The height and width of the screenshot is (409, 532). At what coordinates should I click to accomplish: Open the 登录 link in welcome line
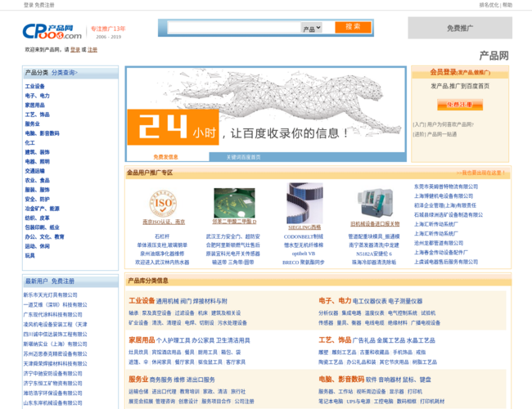(75, 50)
